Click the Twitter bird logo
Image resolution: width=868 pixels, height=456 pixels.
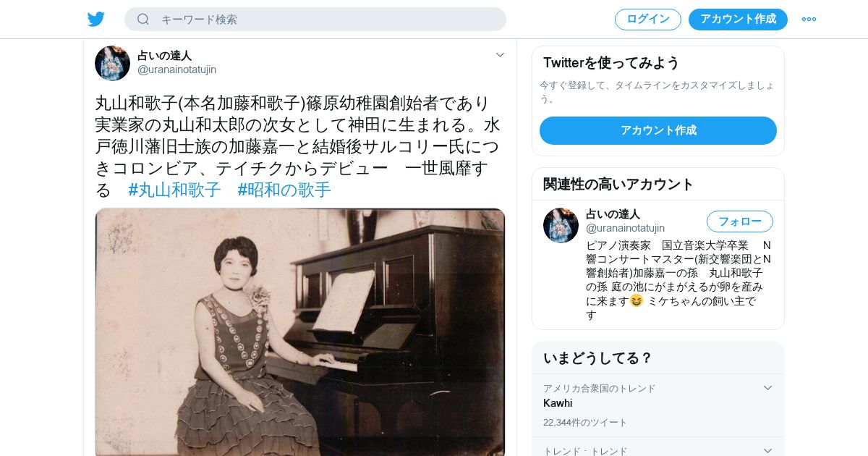click(x=96, y=19)
